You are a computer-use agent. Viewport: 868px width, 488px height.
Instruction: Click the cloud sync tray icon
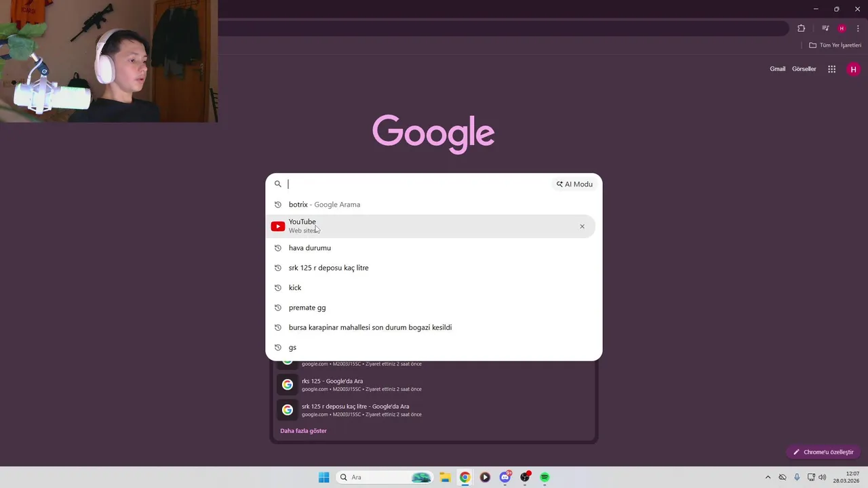tap(783, 477)
